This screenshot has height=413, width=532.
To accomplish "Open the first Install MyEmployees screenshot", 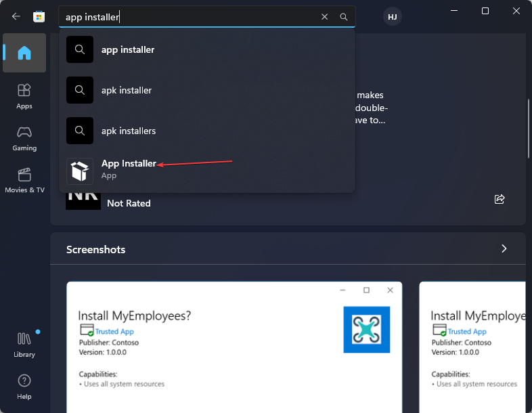I will point(234,347).
